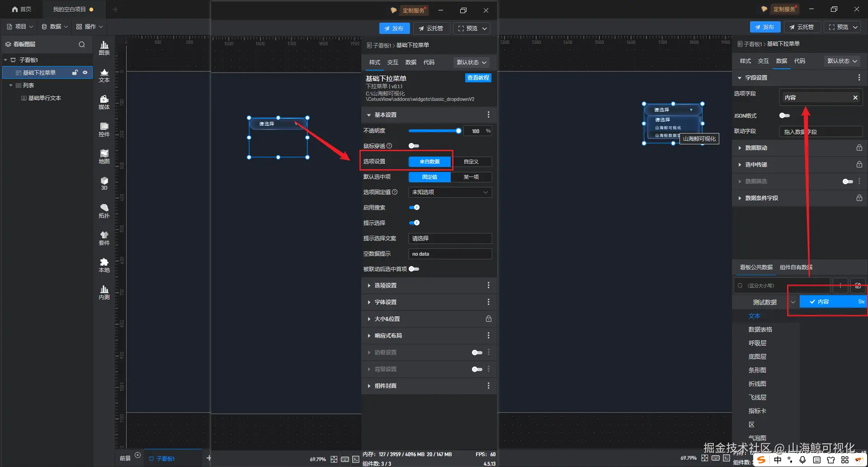Open the 默认状态 dropdown in middle panel

[472, 62]
